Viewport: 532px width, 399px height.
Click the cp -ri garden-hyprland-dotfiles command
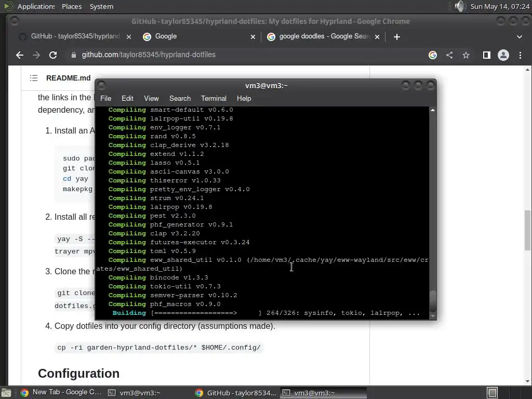coord(159,348)
